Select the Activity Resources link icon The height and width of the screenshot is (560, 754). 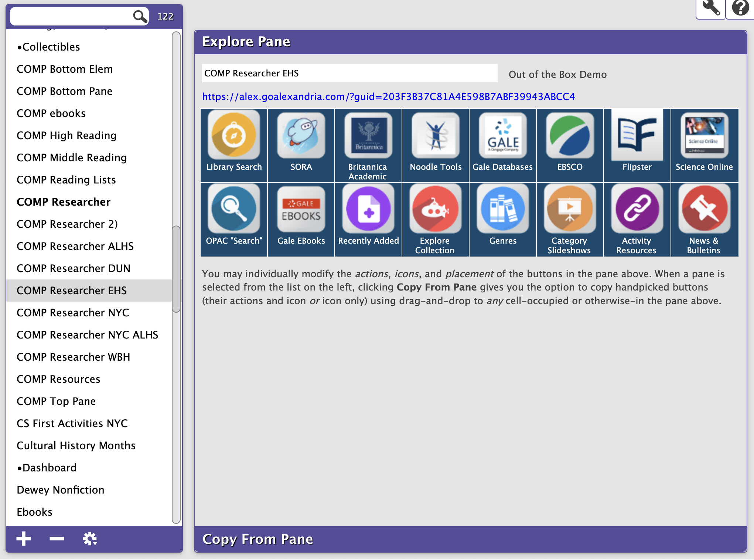(637, 209)
